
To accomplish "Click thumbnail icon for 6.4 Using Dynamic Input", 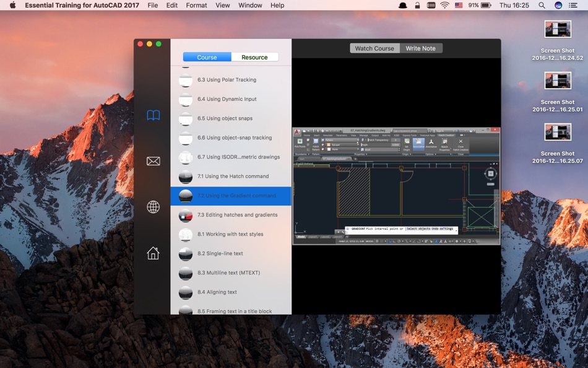I will [x=185, y=99].
